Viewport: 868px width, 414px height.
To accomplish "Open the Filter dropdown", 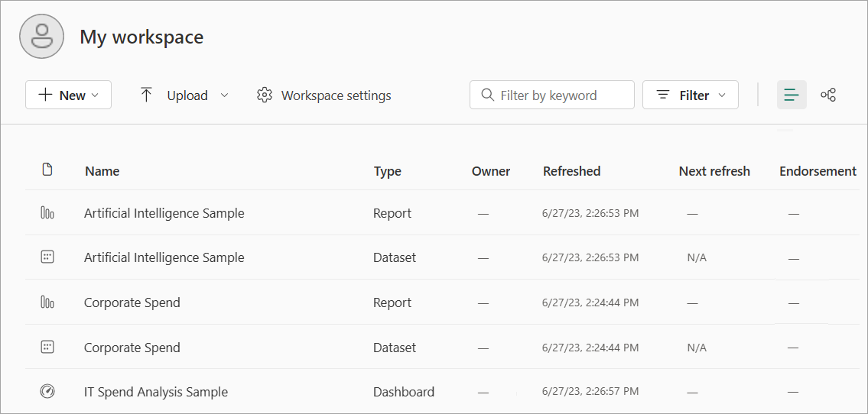I will (691, 95).
